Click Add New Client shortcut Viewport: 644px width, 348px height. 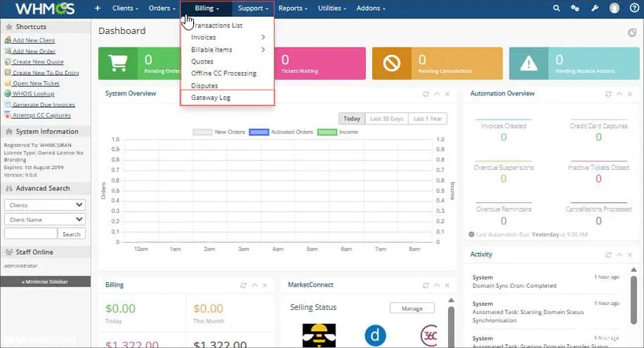[x=34, y=40]
